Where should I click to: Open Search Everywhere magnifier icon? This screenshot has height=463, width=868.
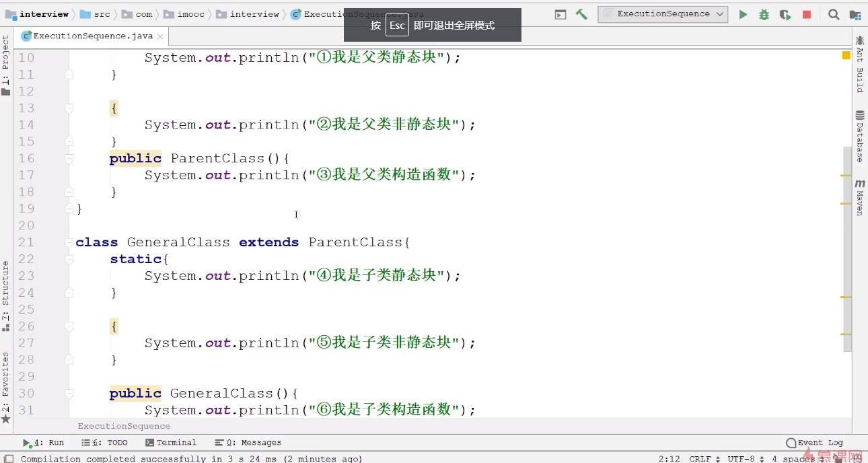point(834,14)
